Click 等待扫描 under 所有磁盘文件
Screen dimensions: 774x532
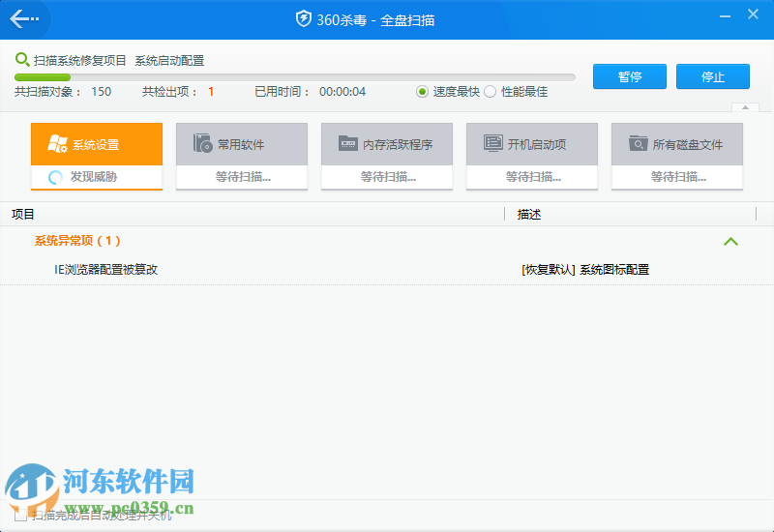[678, 177]
